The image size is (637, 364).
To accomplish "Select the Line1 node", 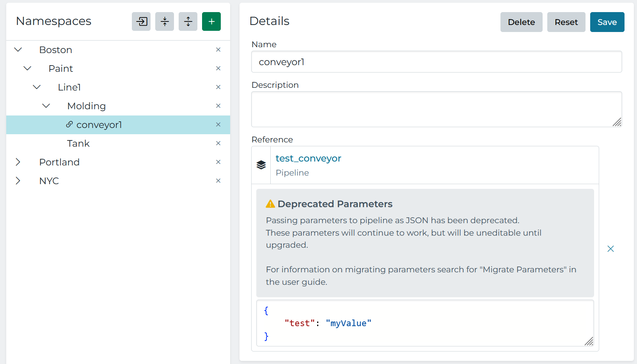I will pos(69,87).
